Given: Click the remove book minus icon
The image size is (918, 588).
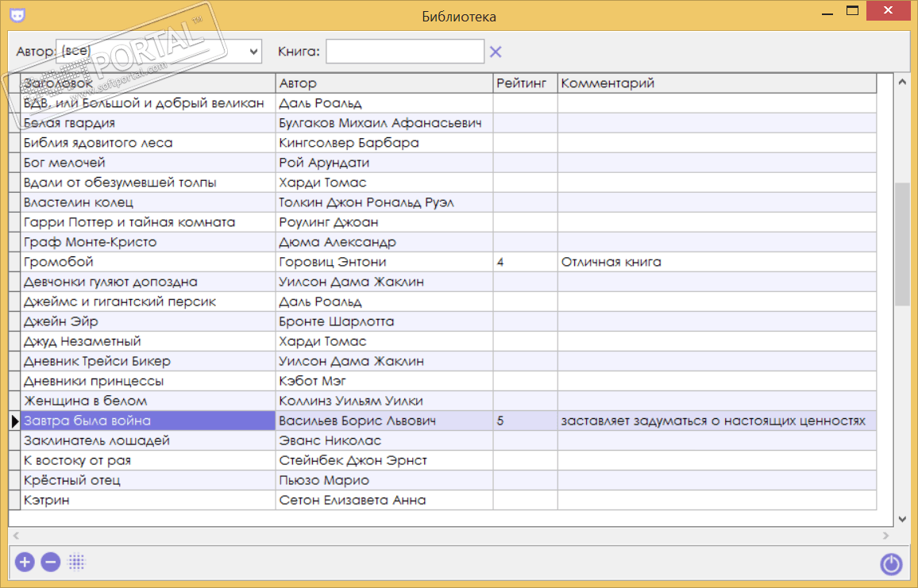Looking at the screenshot, I should tap(51, 563).
